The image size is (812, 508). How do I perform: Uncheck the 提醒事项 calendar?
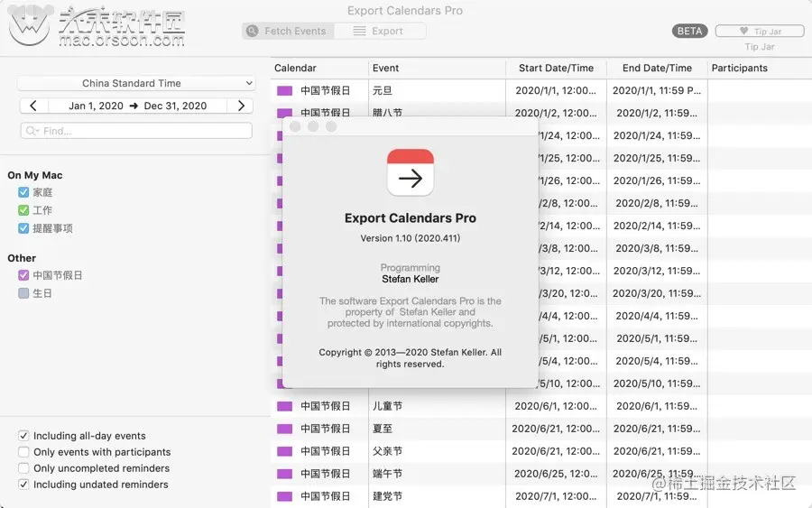(x=23, y=228)
